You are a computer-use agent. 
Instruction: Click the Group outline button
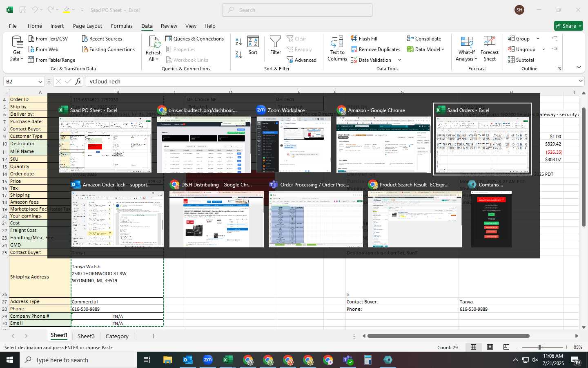click(x=519, y=38)
